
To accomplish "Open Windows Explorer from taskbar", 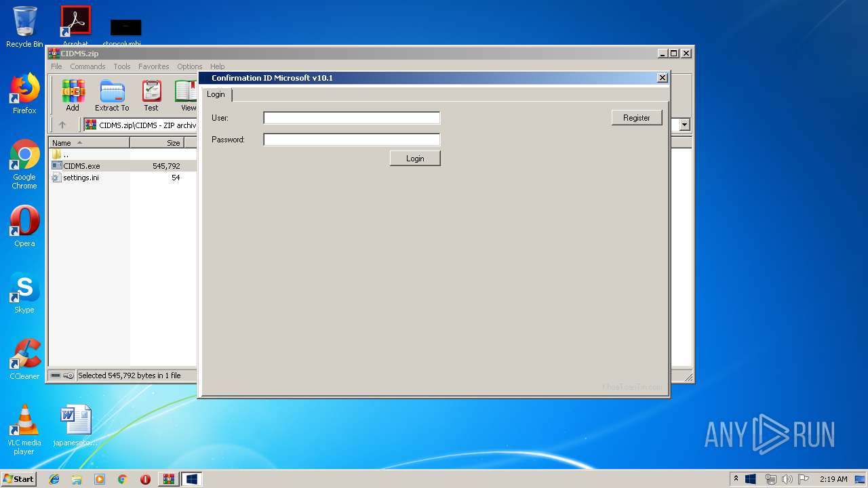I will click(x=77, y=479).
